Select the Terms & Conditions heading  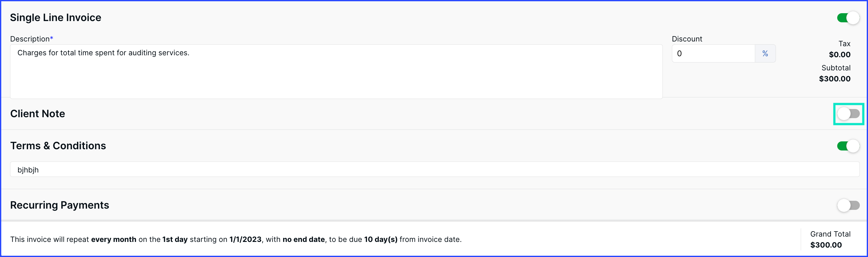pos(58,145)
